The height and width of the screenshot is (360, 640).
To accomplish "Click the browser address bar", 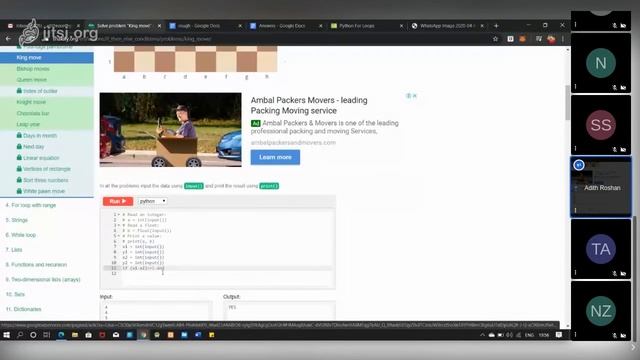I will tap(269, 39).
